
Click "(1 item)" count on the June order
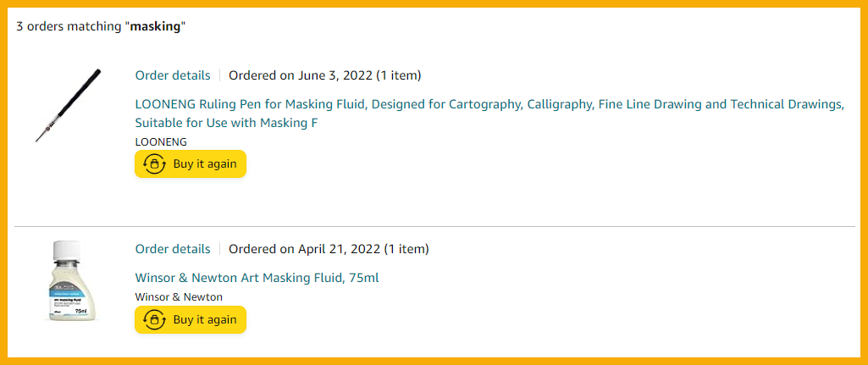tap(399, 75)
